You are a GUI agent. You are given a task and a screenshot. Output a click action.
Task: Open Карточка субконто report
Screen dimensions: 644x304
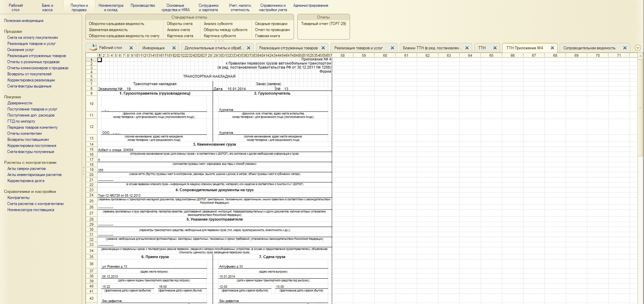220,36
